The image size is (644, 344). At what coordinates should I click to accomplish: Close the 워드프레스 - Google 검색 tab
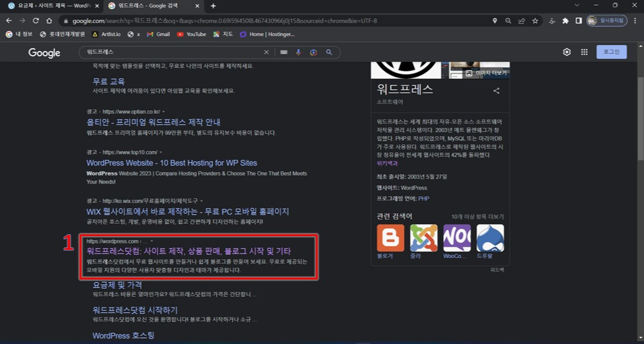pyautogui.click(x=197, y=6)
